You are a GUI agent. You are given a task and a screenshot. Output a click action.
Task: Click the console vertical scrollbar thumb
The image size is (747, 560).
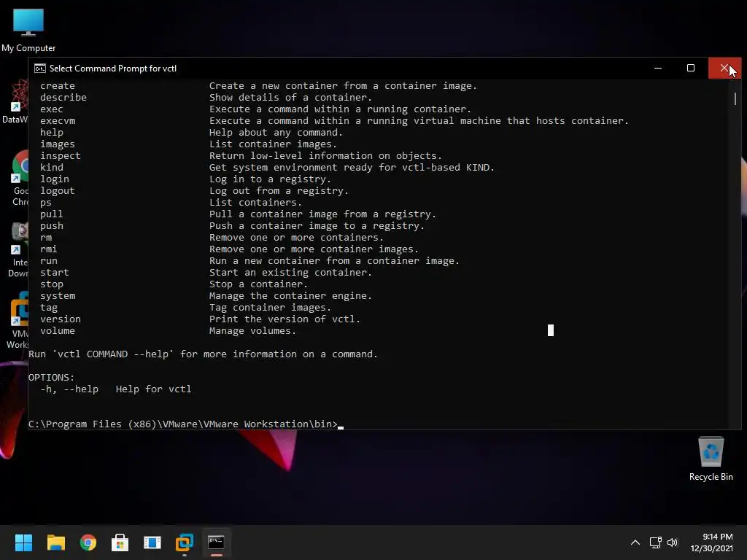point(735,98)
